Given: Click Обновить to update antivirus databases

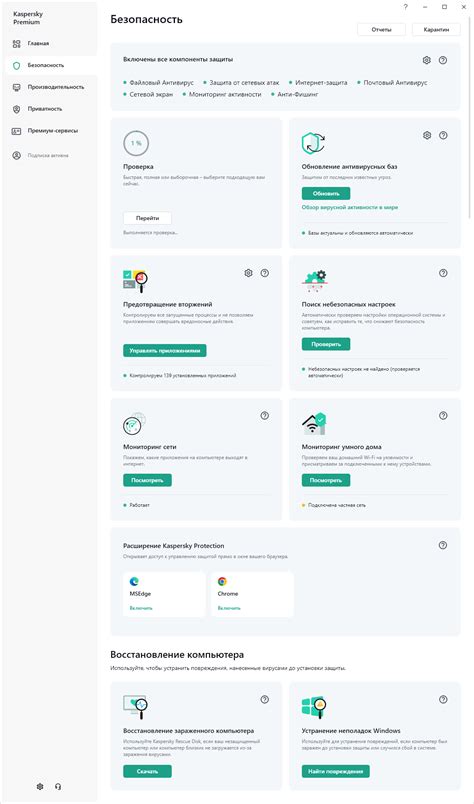Looking at the screenshot, I should coord(326,194).
